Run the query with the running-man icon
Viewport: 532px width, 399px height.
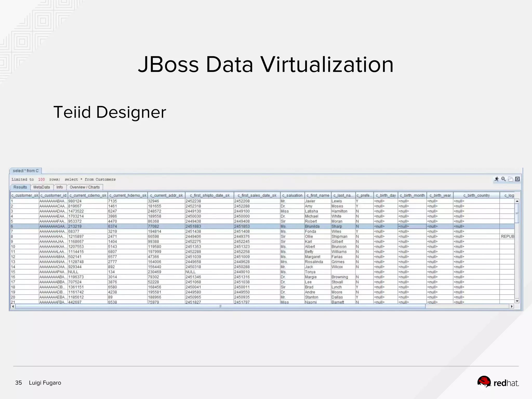497,179
